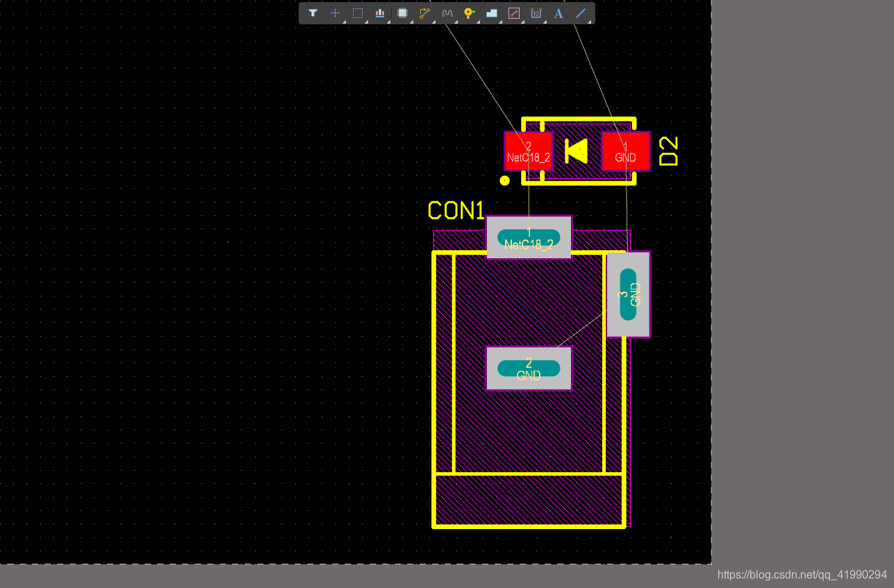This screenshot has height=588, width=894.
Task: Select D2 pad 1 GND
Action: click(x=625, y=151)
